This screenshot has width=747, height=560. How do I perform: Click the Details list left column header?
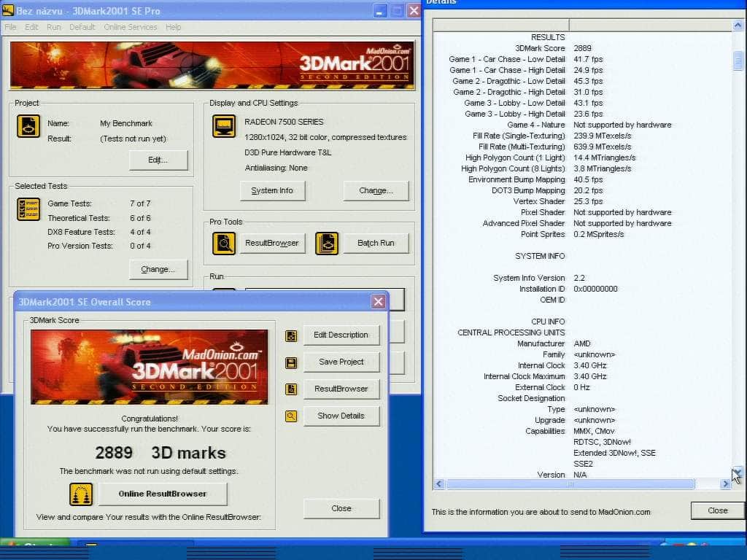[x=500, y=26]
